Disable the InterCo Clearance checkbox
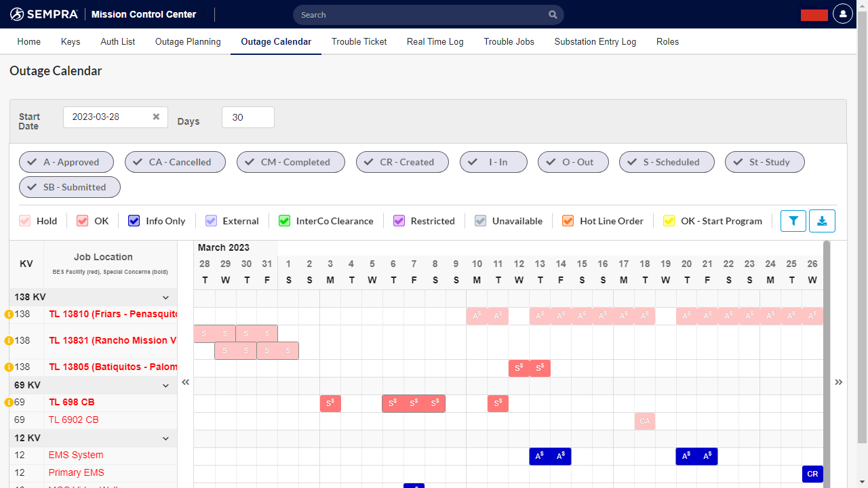The width and height of the screenshot is (868, 488). point(284,220)
